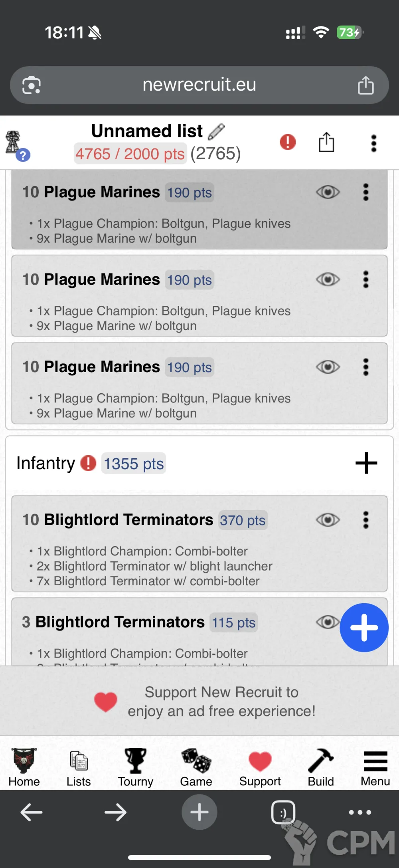The height and width of the screenshot is (868, 399).
Task: Open the hamburger Menu
Action: (375, 767)
